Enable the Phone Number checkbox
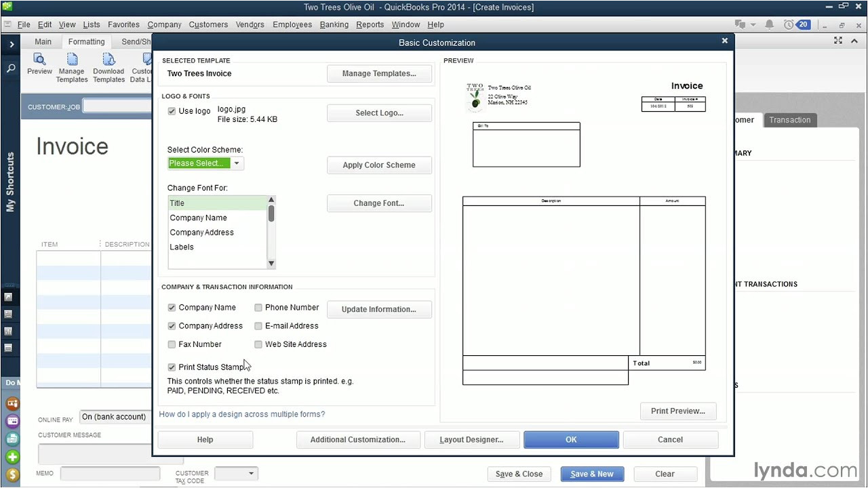Image resolution: width=868 pixels, height=488 pixels. pyautogui.click(x=258, y=308)
